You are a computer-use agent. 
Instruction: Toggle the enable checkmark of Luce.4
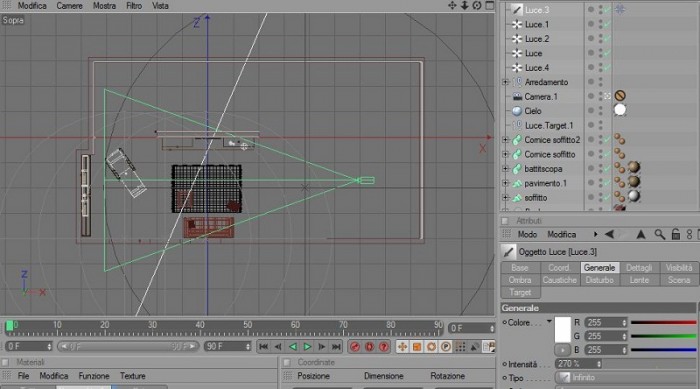[607, 68]
